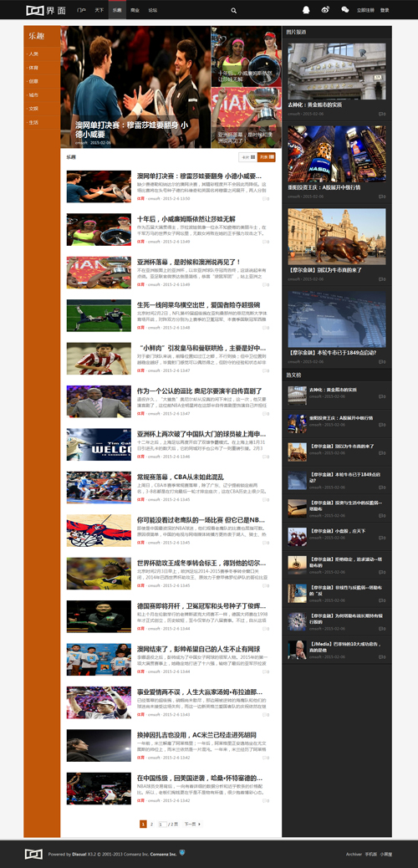Open thumbnail of 小鲜肉 引发皇马和曼联哄抢 article
Screen dimensions: 418x868
click(x=99, y=358)
